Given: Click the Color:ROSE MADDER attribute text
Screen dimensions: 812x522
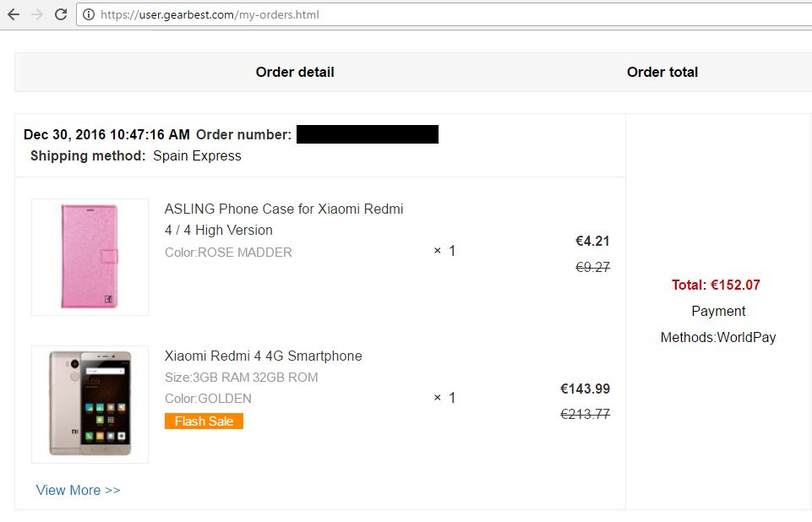Looking at the screenshot, I should click(228, 253).
